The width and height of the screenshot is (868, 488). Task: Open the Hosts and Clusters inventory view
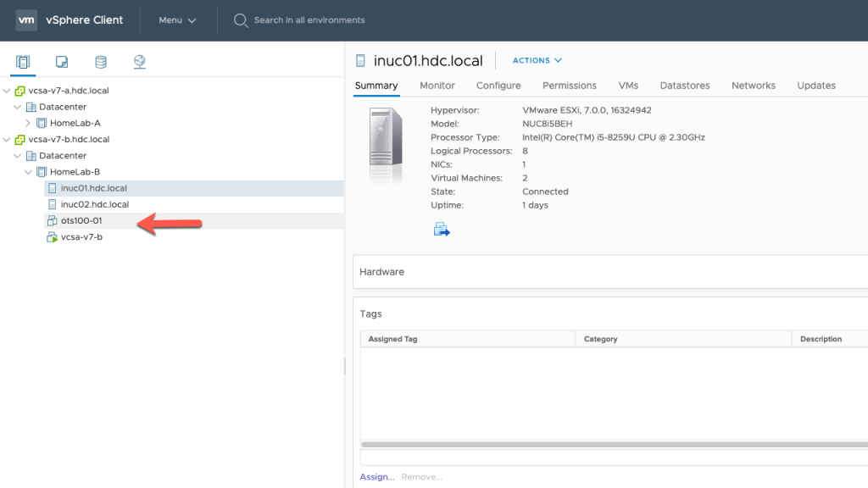coord(23,61)
